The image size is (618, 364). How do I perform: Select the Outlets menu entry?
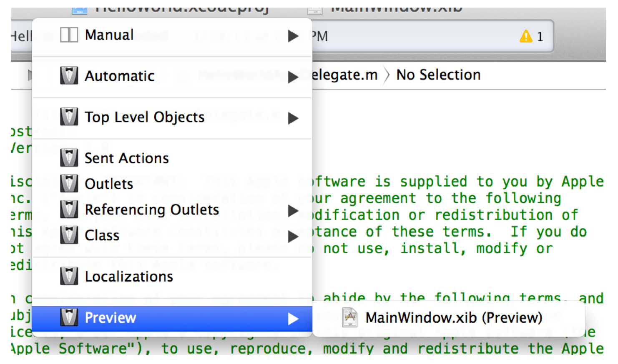[172, 184]
